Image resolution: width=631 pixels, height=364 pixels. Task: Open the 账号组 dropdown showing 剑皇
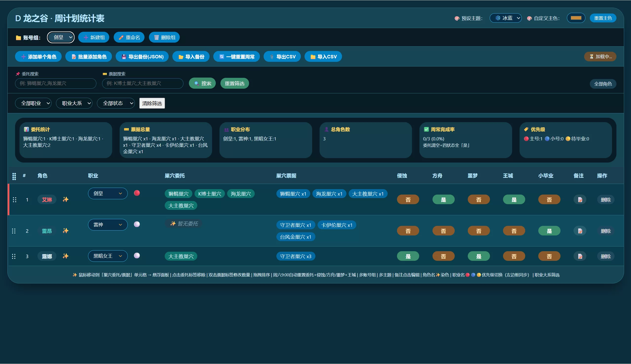[x=61, y=37]
